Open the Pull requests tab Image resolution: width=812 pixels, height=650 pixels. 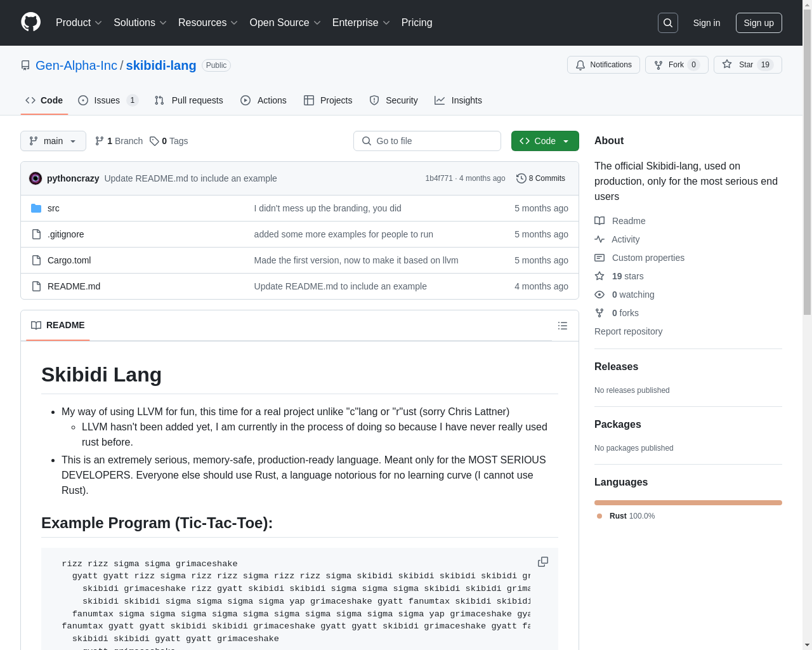tap(189, 100)
